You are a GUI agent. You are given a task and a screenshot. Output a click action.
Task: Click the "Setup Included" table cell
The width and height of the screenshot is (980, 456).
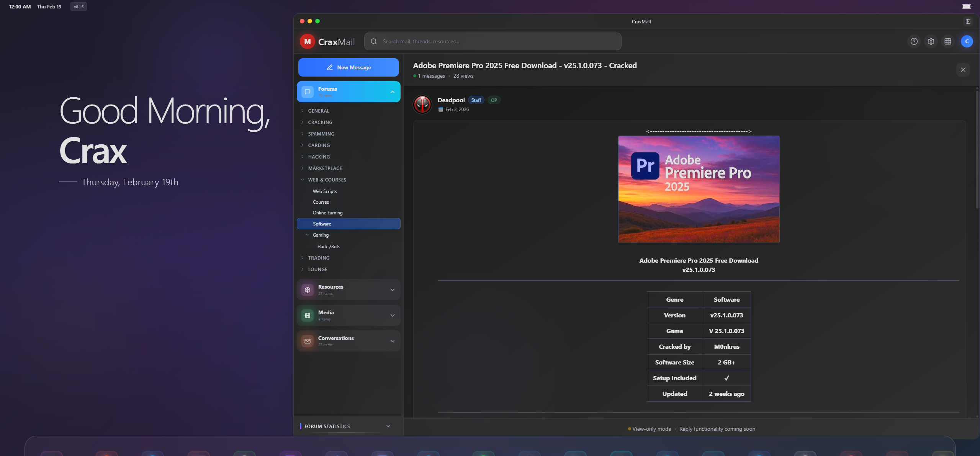(675, 378)
